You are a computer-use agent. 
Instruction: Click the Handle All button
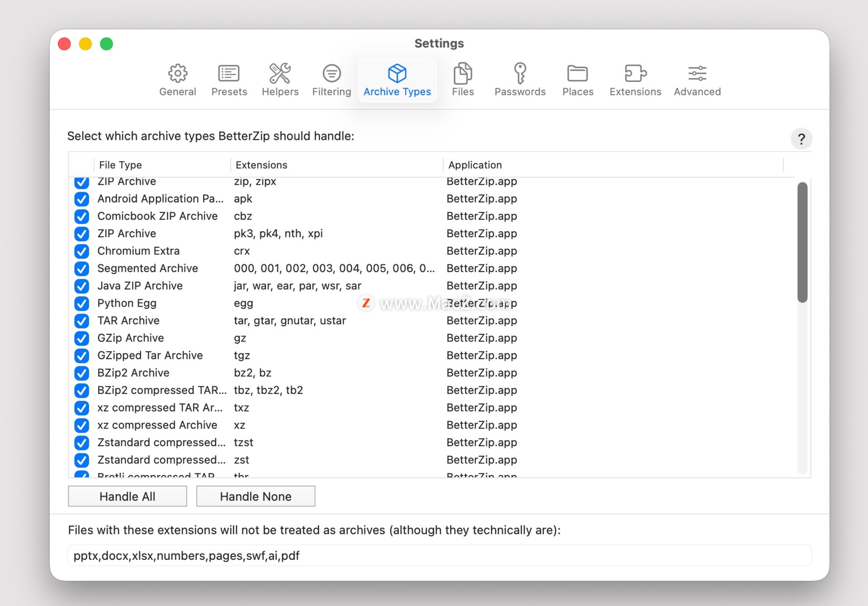(127, 496)
